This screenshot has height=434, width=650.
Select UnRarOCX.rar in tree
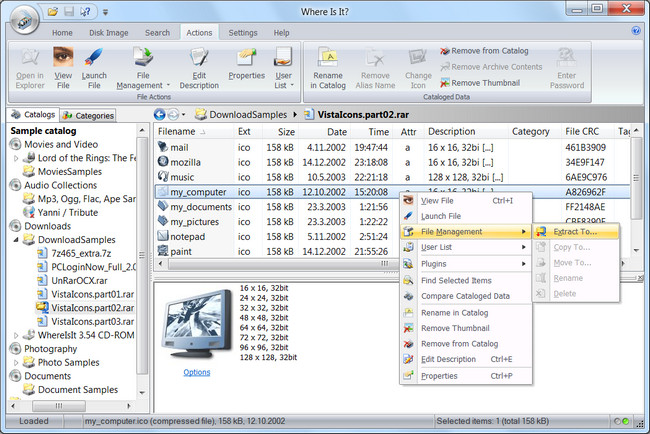(79, 281)
